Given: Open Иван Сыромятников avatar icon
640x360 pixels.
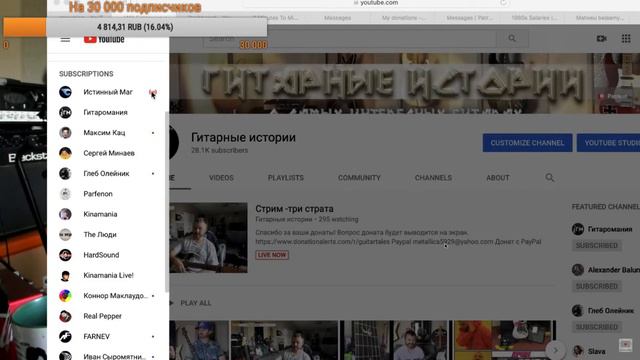Looking at the screenshot, I should coord(65,356).
